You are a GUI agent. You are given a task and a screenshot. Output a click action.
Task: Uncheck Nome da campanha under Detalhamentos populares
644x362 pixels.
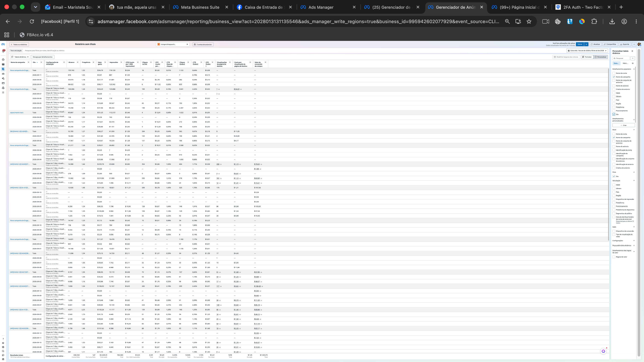pyautogui.click(x=614, y=77)
